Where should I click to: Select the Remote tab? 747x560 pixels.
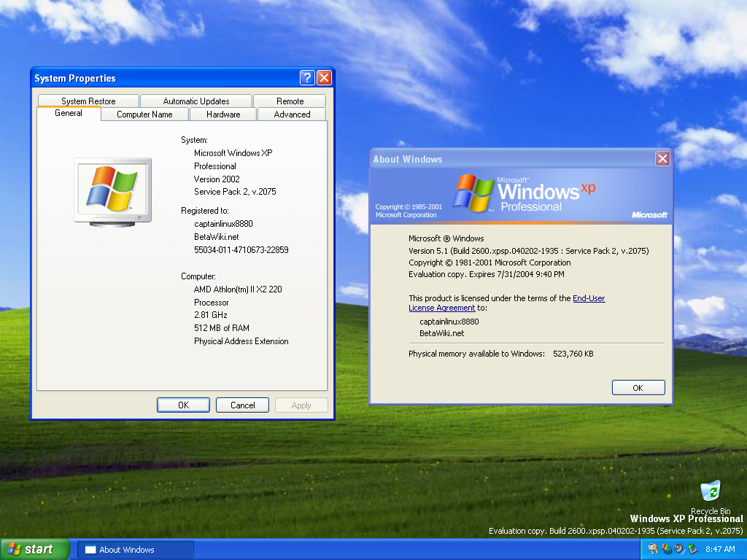tap(290, 101)
